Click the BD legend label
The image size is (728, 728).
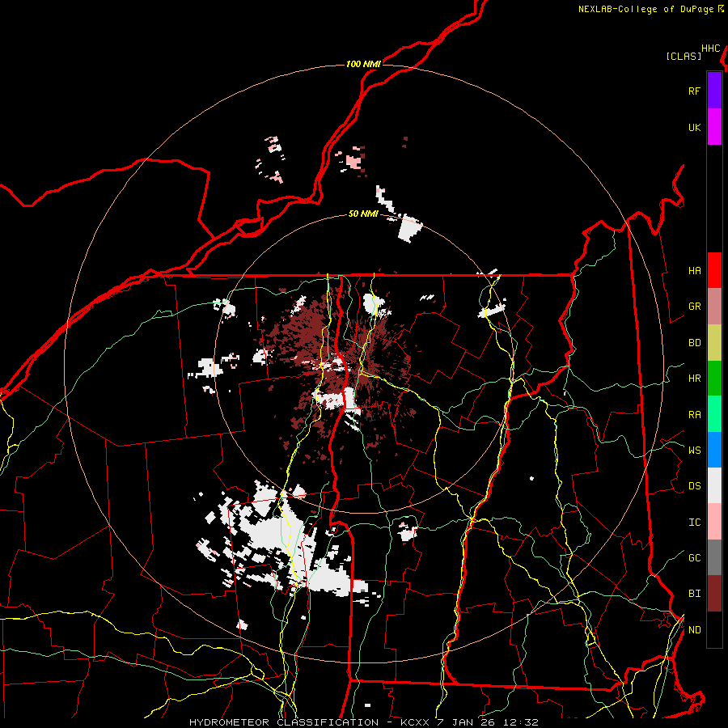click(694, 343)
